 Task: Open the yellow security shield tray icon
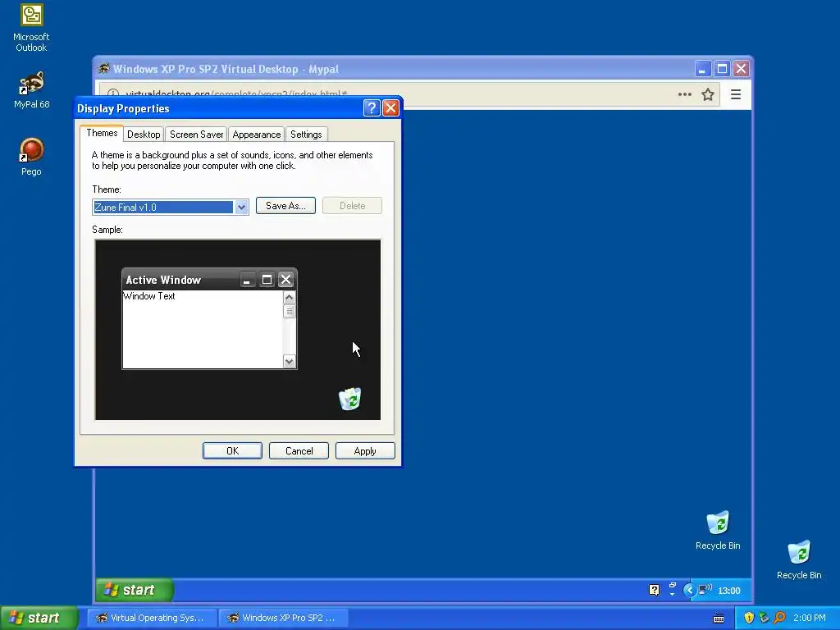click(x=749, y=618)
